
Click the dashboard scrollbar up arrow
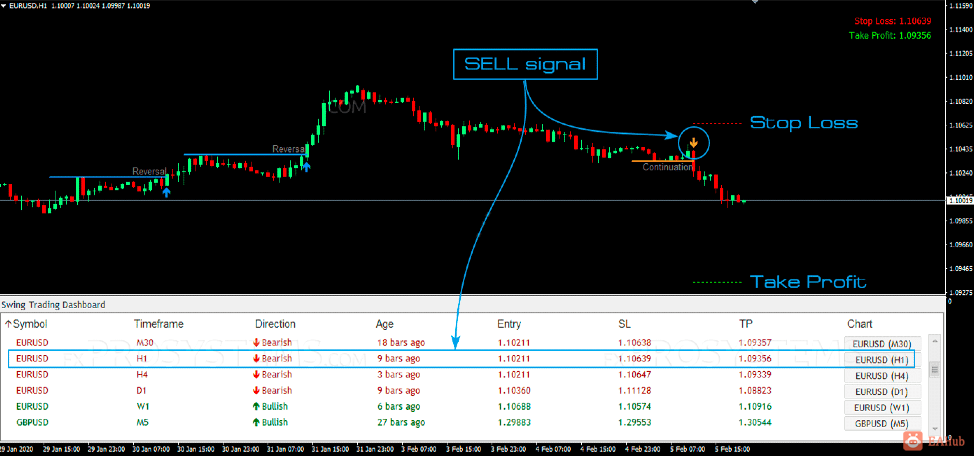934,340
